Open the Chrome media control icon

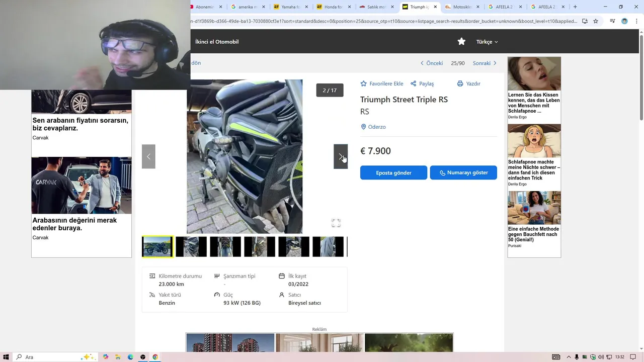pyautogui.click(x=612, y=21)
